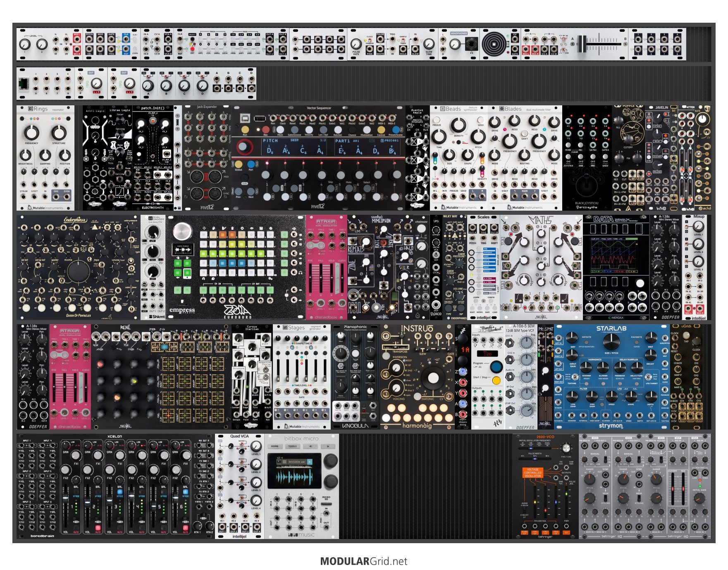Click the yellow Run button on Vector Sequencer
The image size is (728, 570).
pyautogui.click(x=245, y=129)
